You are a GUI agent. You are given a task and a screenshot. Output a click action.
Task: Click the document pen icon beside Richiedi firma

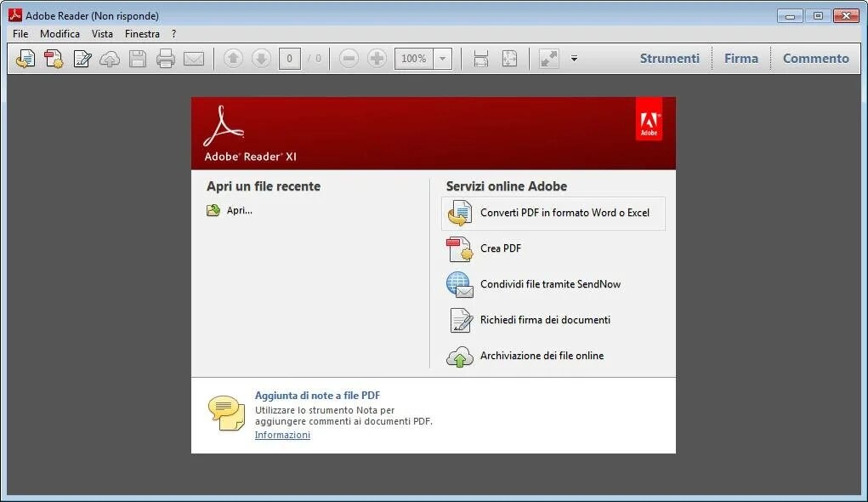tap(461, 320)
